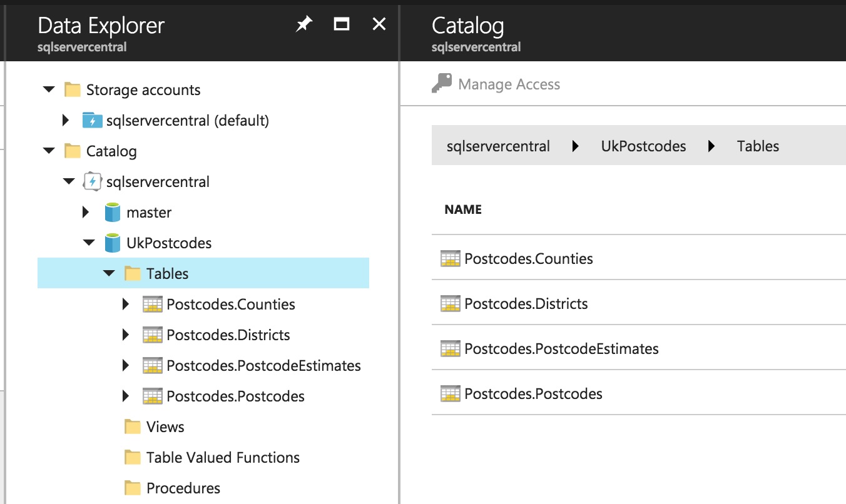Collapse the Tables folder arrow
The width and height of the screenshot is (846, 504).
point(109,274)
